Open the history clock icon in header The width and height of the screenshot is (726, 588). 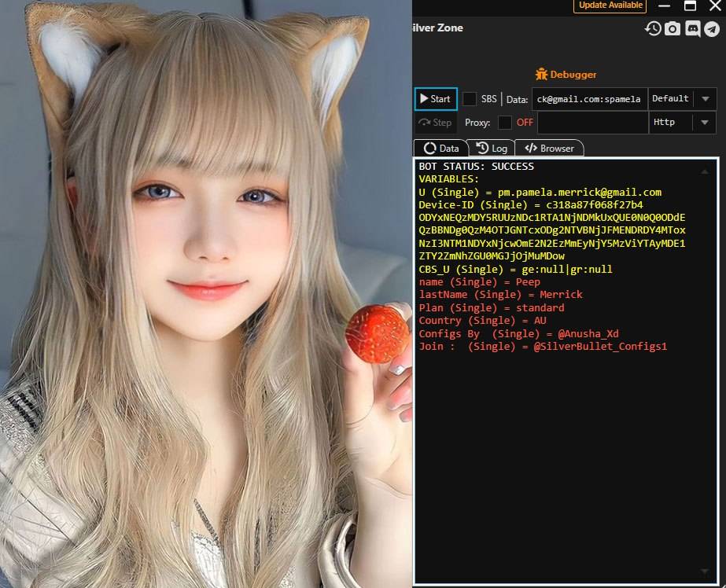click(x=653, y=29)
